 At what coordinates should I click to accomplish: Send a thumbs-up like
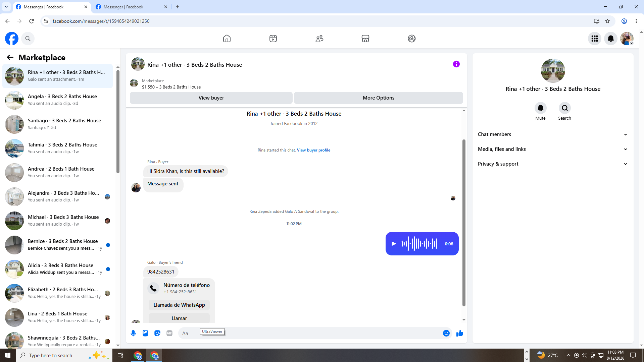(x=460, y=333)
